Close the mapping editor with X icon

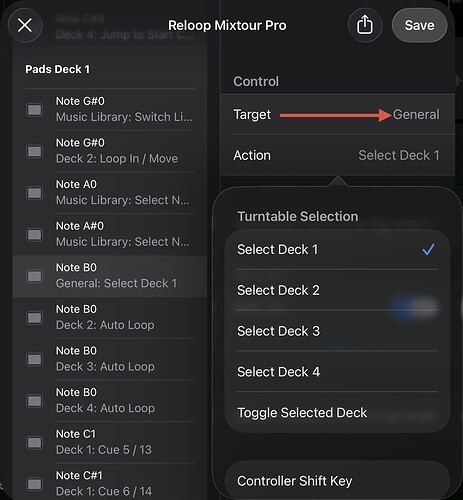pos(25,25)
